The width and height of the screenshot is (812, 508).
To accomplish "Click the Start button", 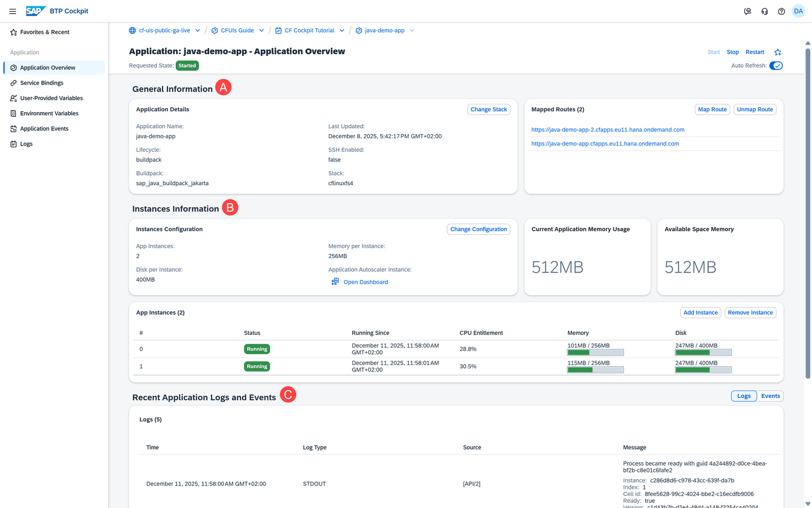I will (x=714, y=52).
